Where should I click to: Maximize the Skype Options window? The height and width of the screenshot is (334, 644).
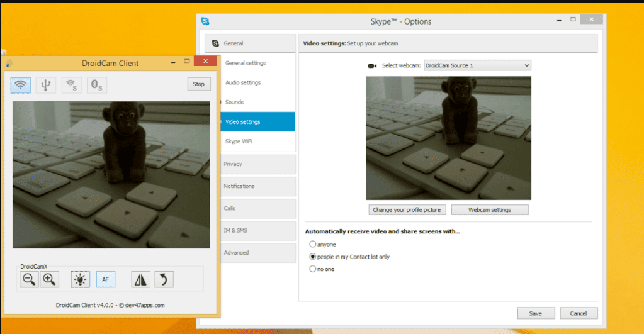pos(573,19)
